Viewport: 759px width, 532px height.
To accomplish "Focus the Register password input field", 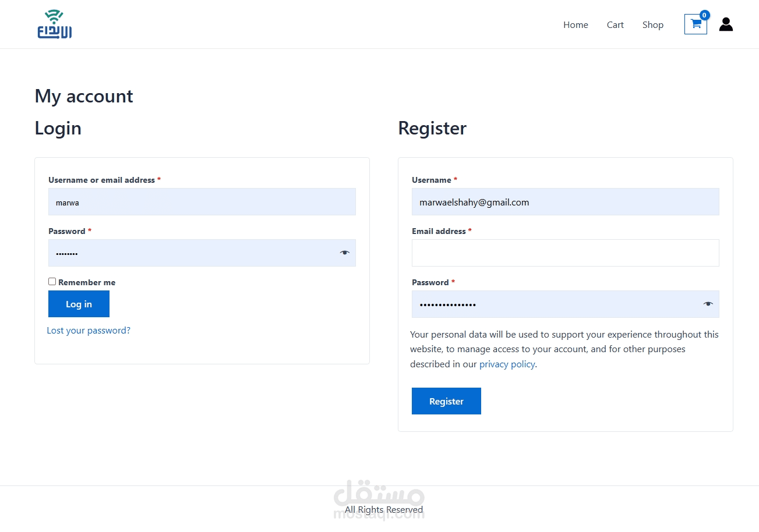I will (x=553, y=304).
